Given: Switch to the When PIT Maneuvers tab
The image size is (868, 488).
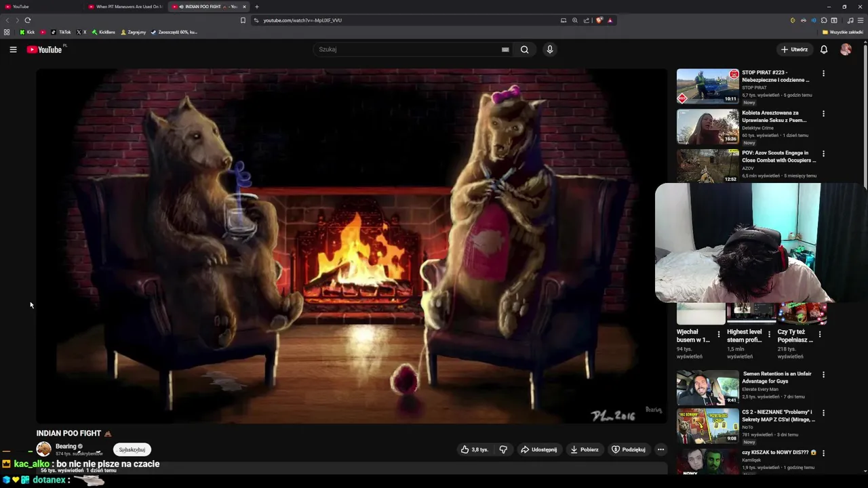Looking at the screenshot, I should point(125,7).
